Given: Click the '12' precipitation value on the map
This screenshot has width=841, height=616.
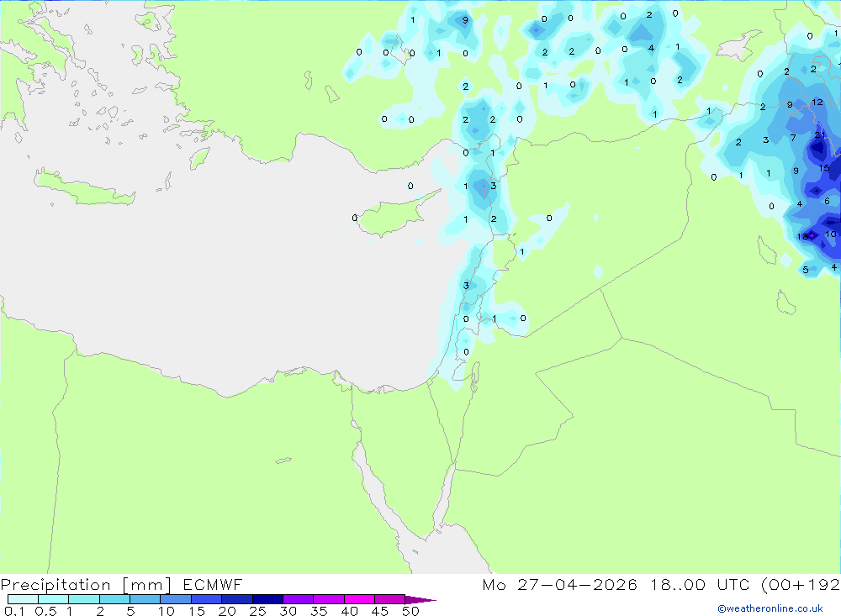Looking at the screenshot, I should (817, 102).
